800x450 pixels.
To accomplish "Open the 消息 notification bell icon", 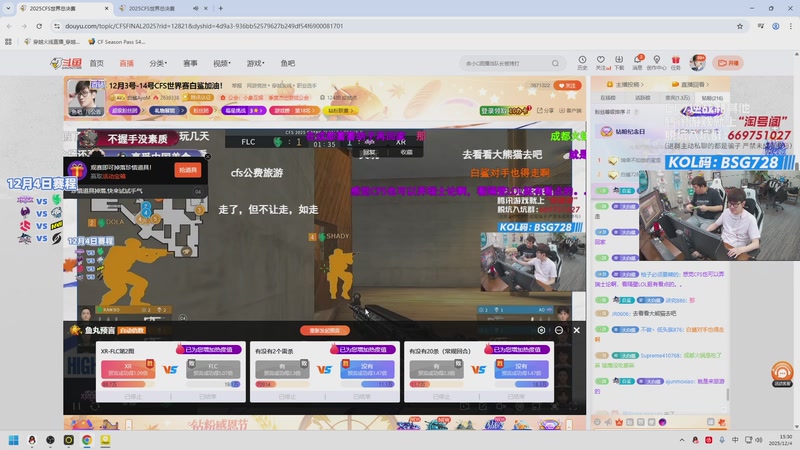I will click(x=638, y=63).
